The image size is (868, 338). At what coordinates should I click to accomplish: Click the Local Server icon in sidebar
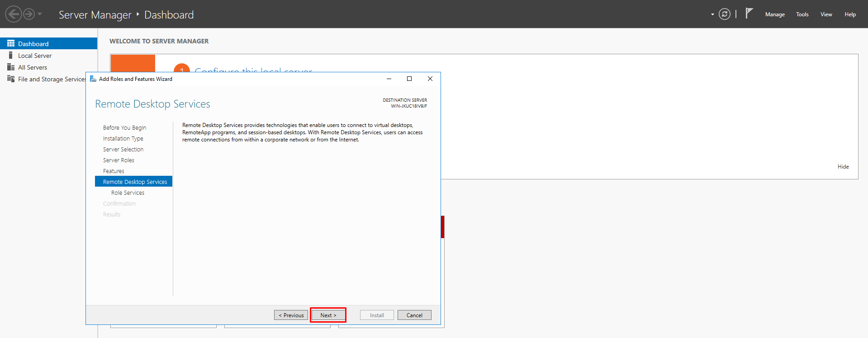pyautogui.click(x=11, y=55)
